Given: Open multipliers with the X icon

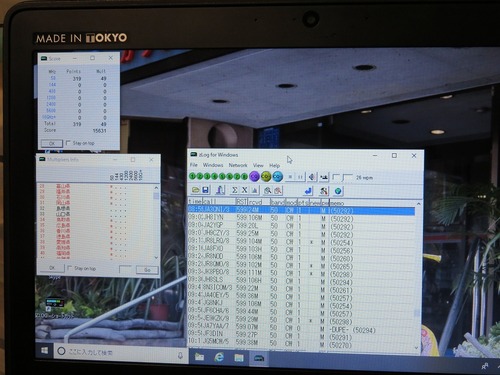Looking at the screenshot, I should pyautogui.click(x=244, y=190).
